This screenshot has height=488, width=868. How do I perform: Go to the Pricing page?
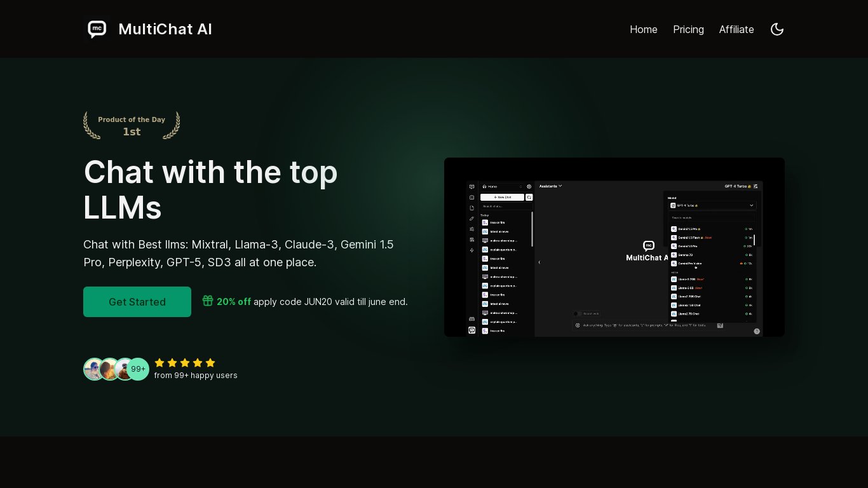[x=689, y=29]
